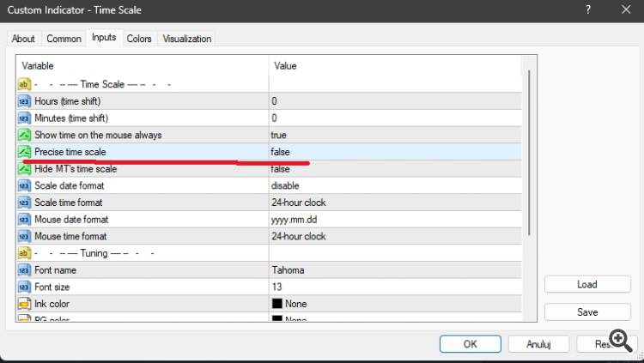Click the question mark help icon in title bar
The height and width of the screenshot is (363, 644).
click(588, 9)
